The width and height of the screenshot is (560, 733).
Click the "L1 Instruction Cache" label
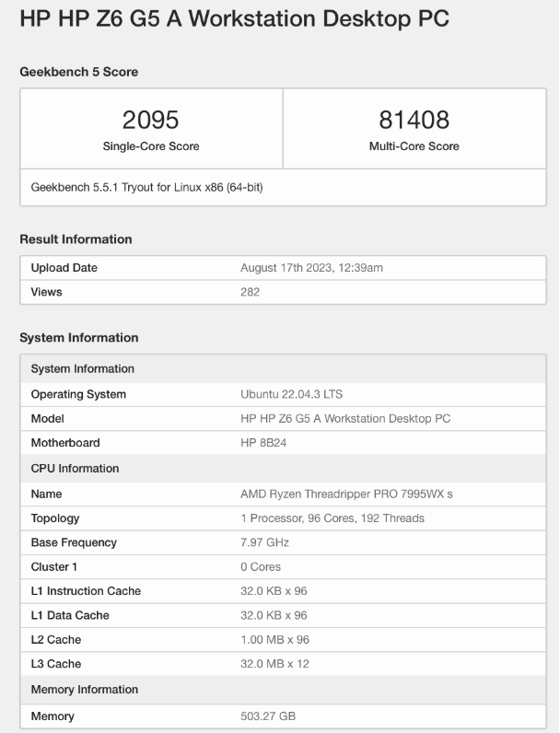(86, 591)
